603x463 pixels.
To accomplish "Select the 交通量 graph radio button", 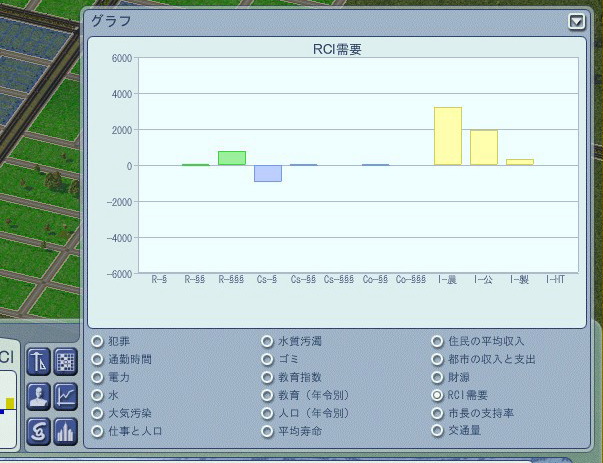I will pos(437,431).
